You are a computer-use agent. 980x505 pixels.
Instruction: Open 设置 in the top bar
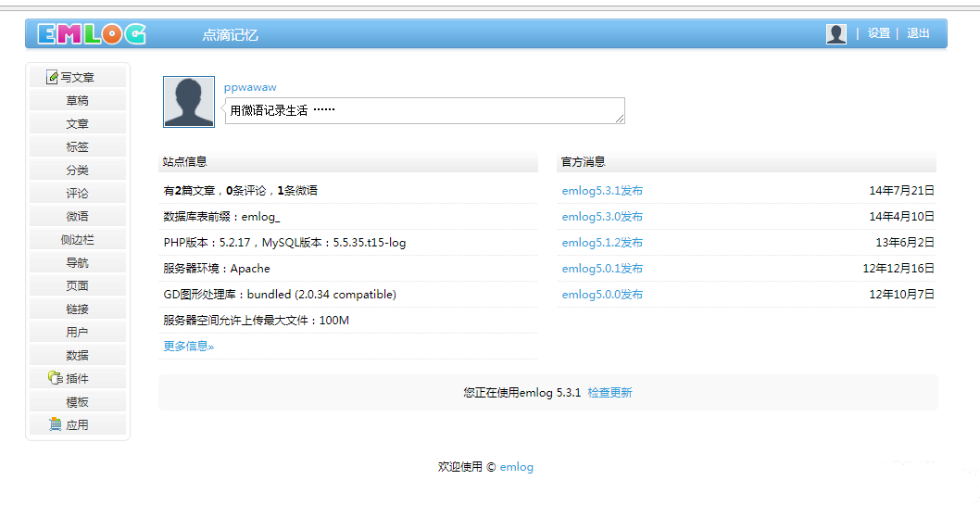point(878,33)
